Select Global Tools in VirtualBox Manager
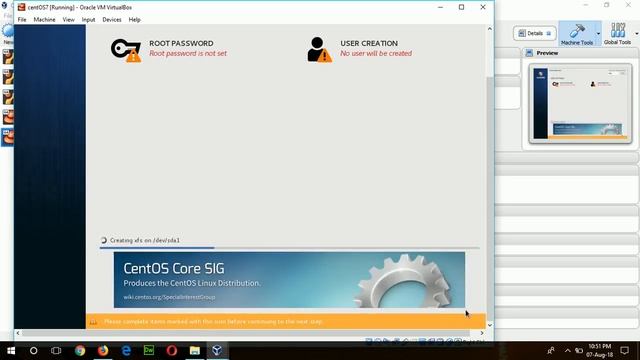This screenshot has height=360, width=640. (617, 34)
